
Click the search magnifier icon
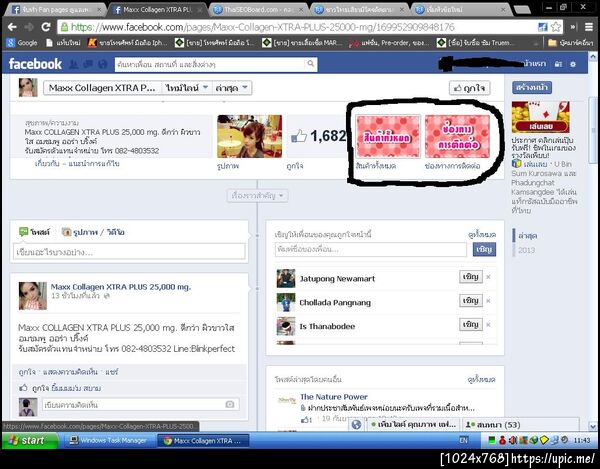click(311, 64)
